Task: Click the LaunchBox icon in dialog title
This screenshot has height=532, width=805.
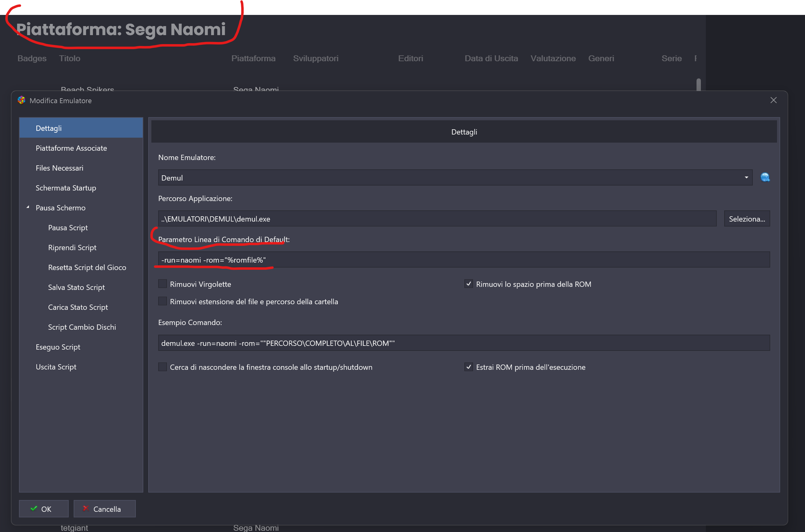Action: 21,100
